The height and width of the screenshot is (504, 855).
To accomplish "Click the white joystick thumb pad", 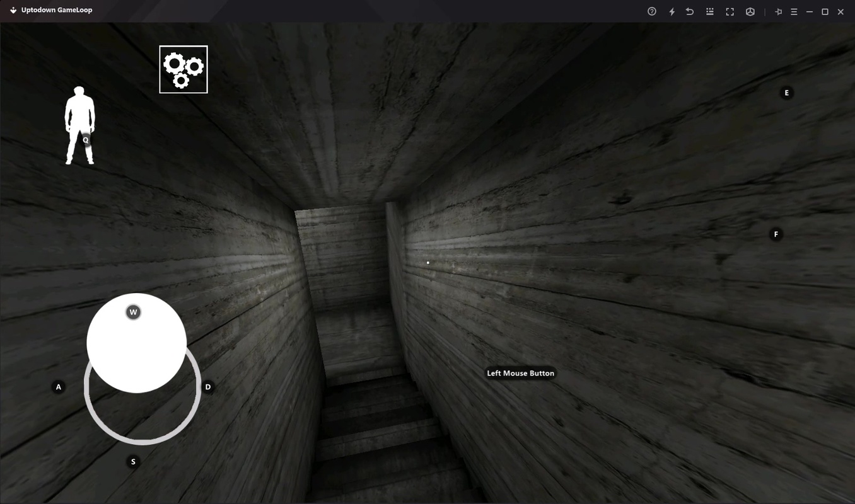I will click(136, 343).
